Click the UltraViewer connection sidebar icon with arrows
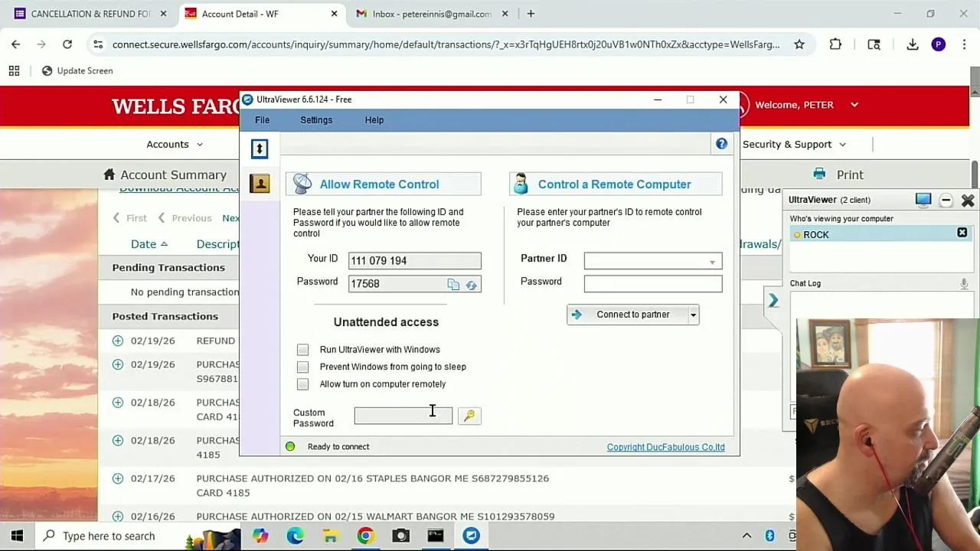This screenshot has width=980, height=551. pos(260,148)
